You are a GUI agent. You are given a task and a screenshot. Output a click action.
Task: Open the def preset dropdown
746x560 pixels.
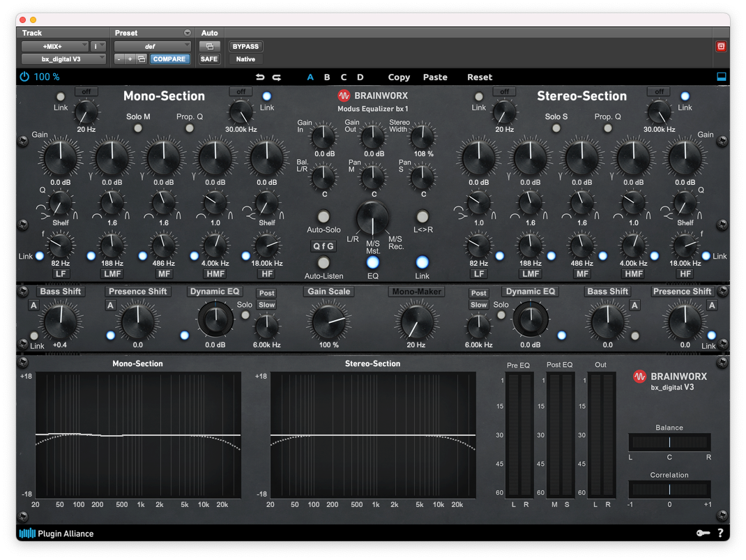coord(152,46)
